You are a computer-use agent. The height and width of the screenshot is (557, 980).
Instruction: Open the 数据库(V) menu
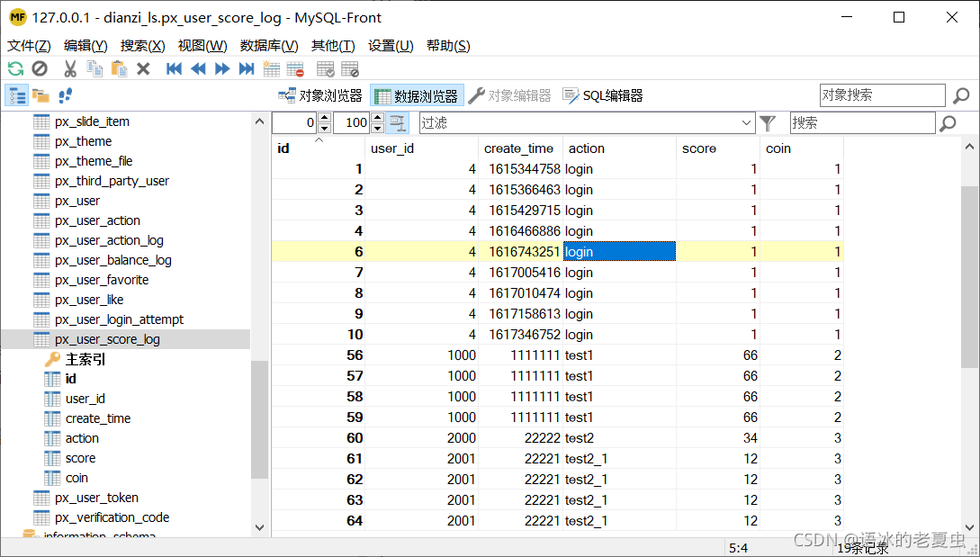269,46
